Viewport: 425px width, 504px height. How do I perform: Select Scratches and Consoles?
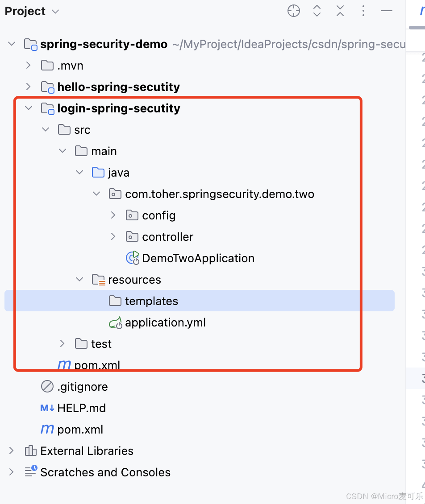[x=105, y=472]
